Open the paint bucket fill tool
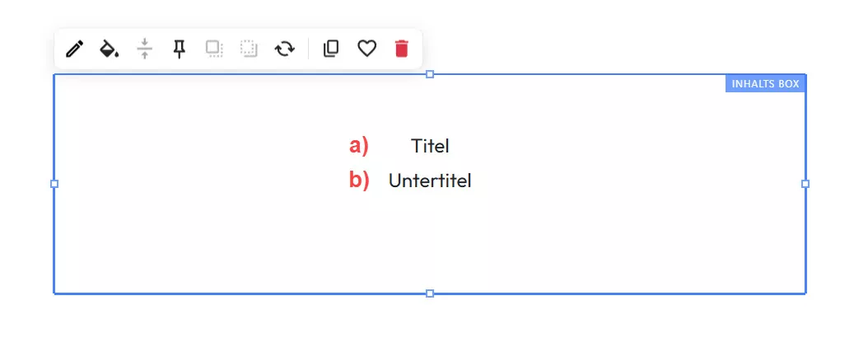868x338 pixels. pos(109,49)
